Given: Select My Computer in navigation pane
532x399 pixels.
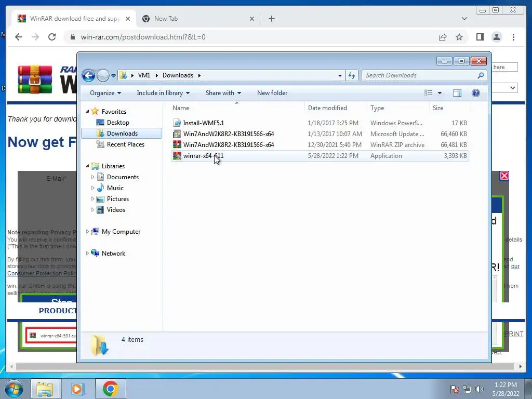Looking at the screenshot, I should coord(121,231).
